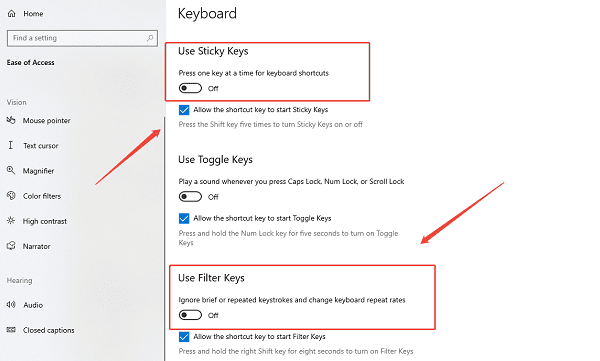
Task: Click the Narrator icon in sidebar
Action: click(x=11, y=246)
